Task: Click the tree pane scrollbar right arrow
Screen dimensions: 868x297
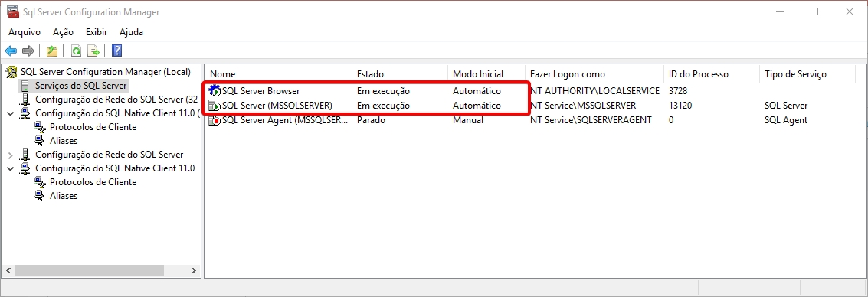Action: (193, 271)
